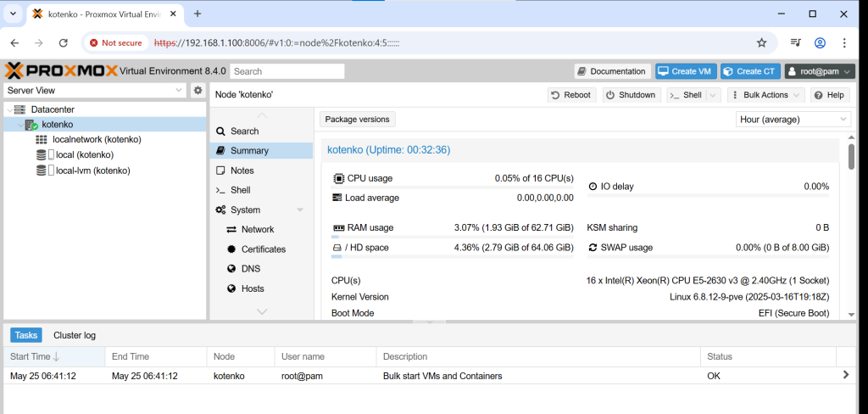Open the Bulk Actions menu

click(766, 95)
